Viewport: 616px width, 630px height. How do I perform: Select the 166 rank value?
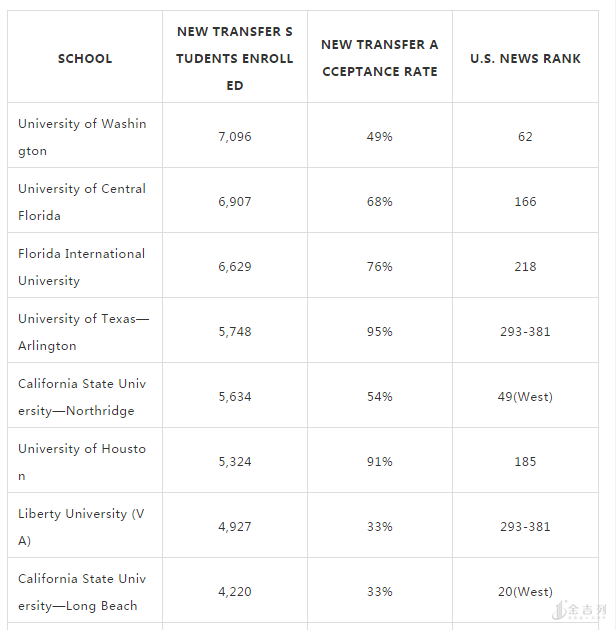pyautogui.click(x=525, y=201)
